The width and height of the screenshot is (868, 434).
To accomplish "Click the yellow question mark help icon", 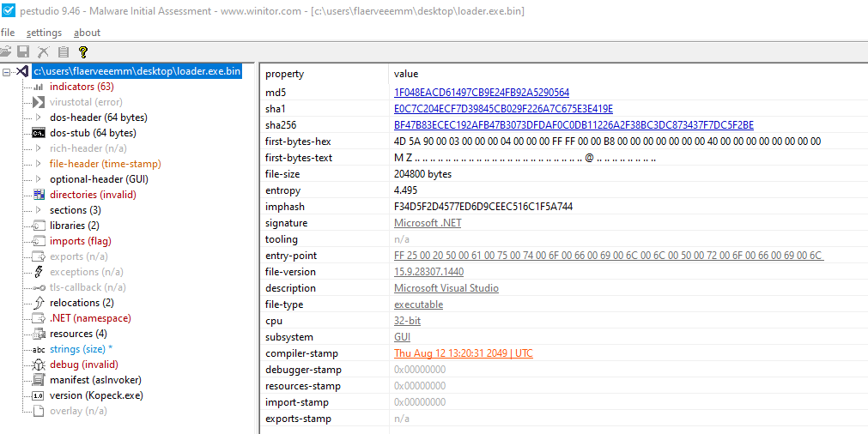I will [83, 52].
